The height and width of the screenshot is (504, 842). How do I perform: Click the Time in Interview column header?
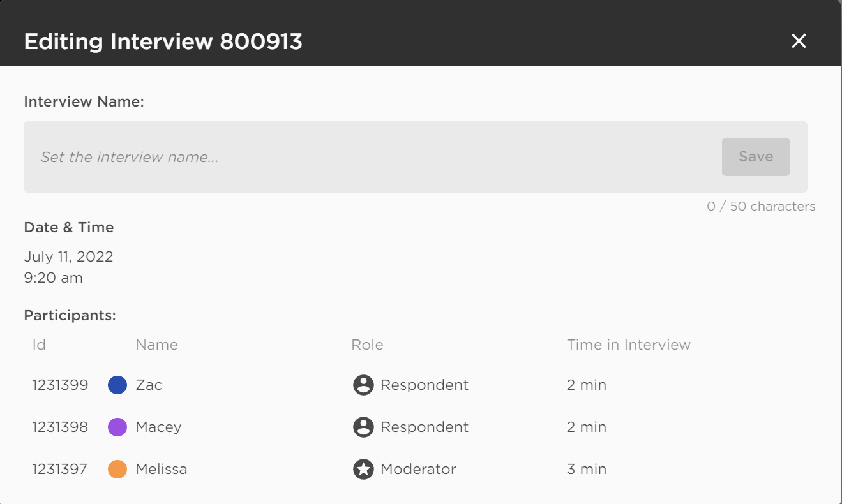coord(628,345)
